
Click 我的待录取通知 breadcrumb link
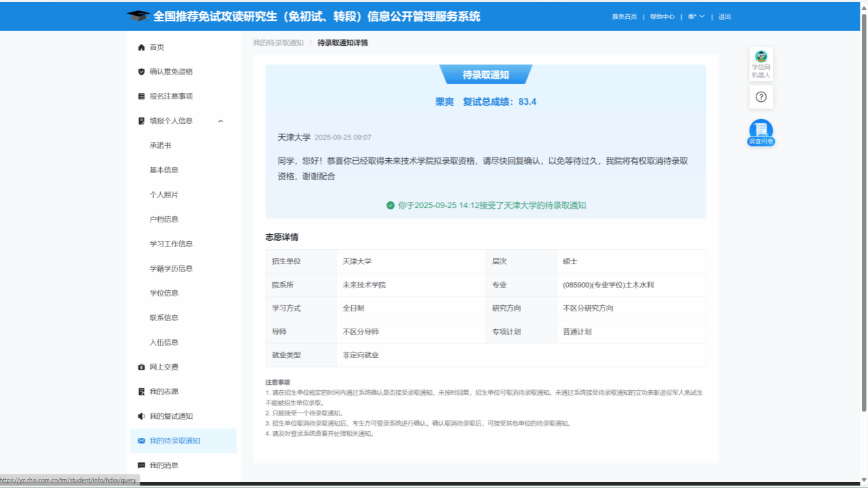click(278, 42)
